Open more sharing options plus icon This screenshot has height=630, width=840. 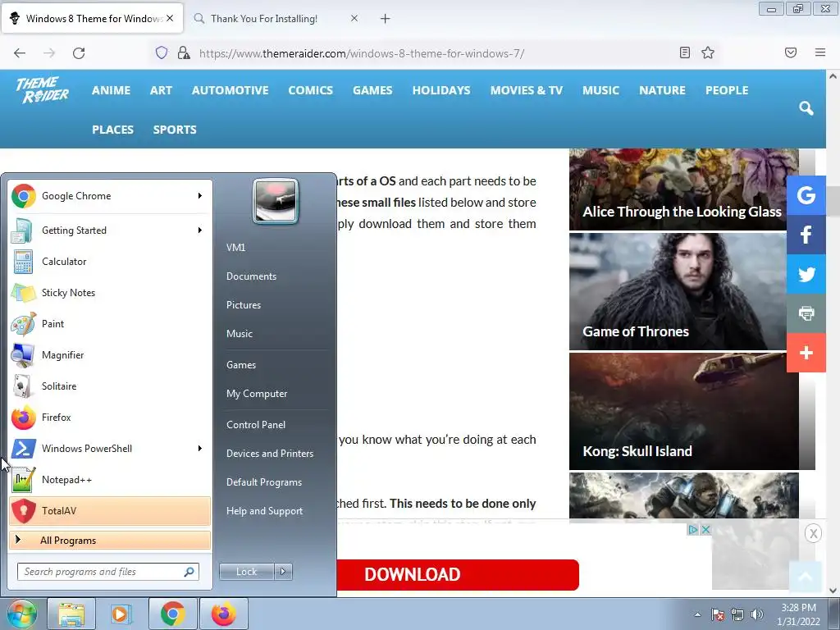[x=806, y=353]
